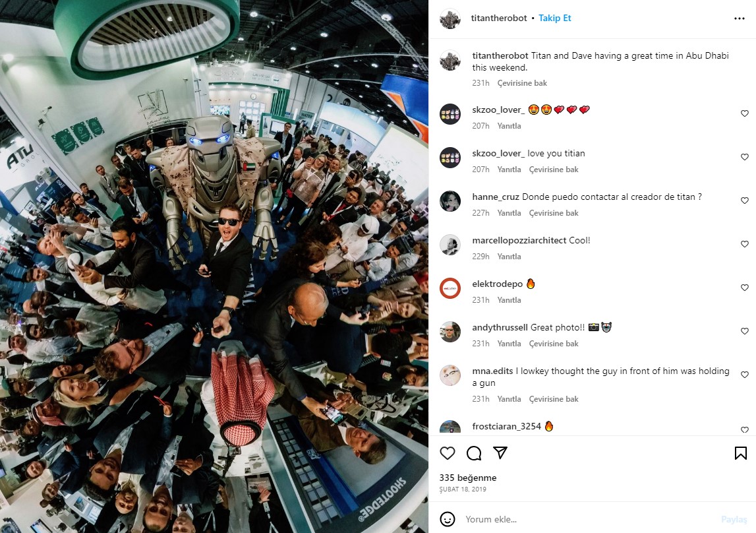
Task: Open titantherobot profile avatar in header
Action: [x=450, y=19]
